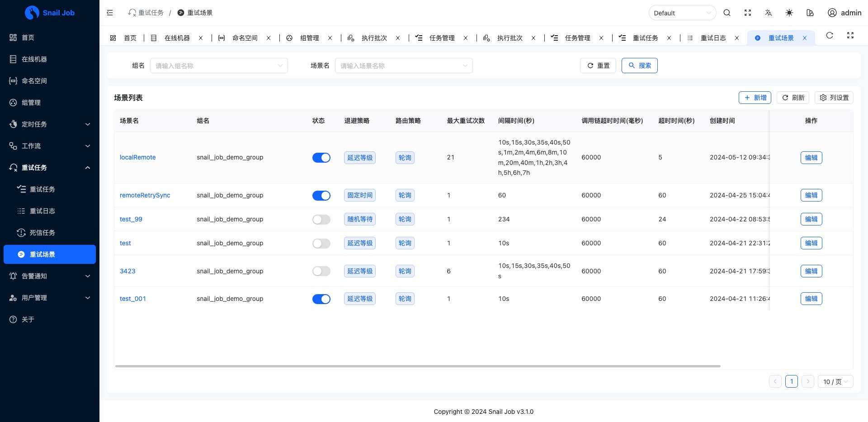
Task: Open the Default namespace dropdown
Action: (x=682, y=13)
